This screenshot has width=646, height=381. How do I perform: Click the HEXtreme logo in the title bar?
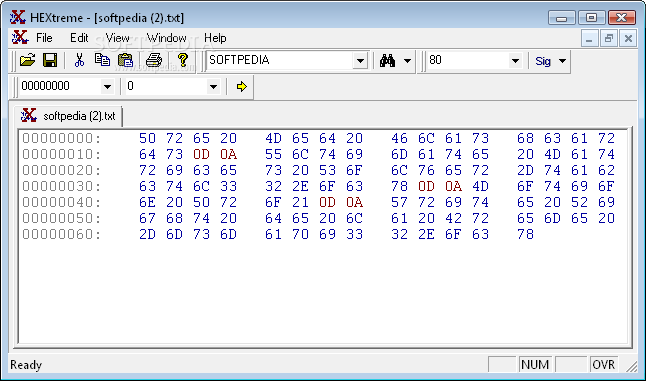[18, 17]
